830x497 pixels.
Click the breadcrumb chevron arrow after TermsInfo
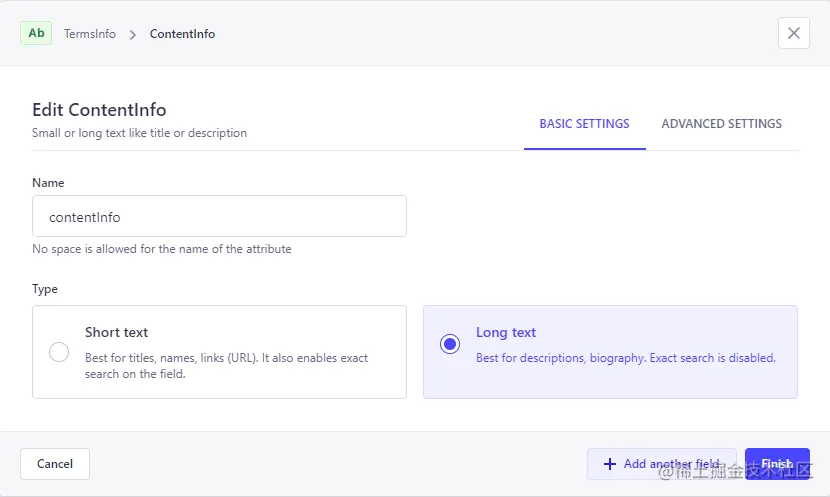click(133, 34)
